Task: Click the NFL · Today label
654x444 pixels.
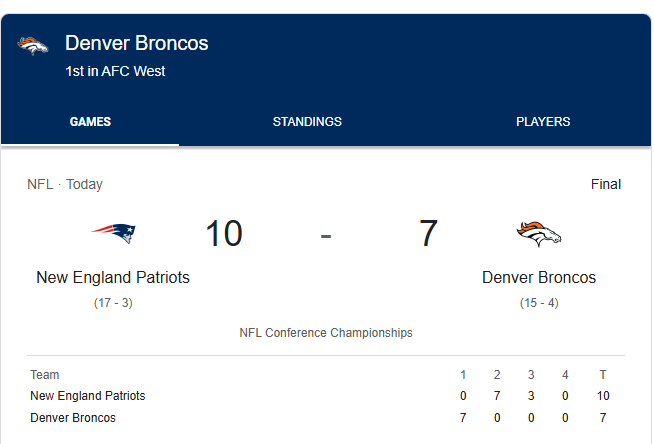Action: point(65,184)
